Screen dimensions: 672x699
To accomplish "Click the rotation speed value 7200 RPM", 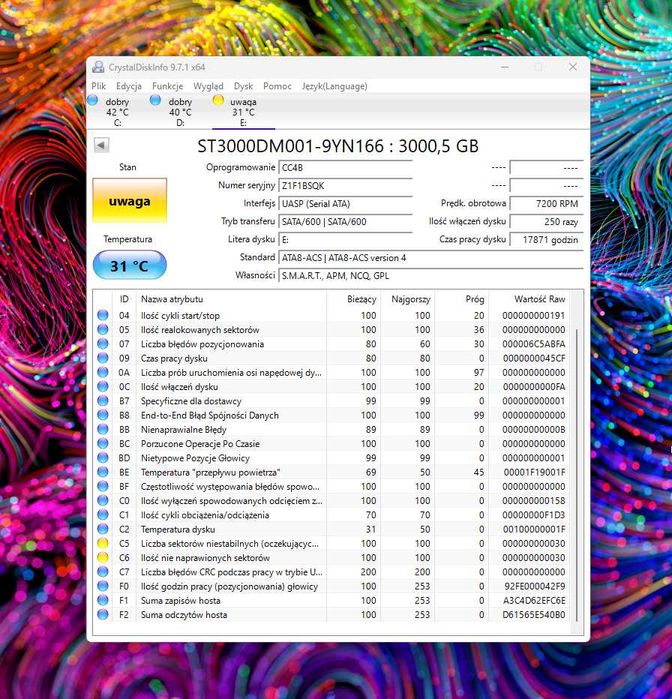I will pyautogui.click(x=546, y=204).
